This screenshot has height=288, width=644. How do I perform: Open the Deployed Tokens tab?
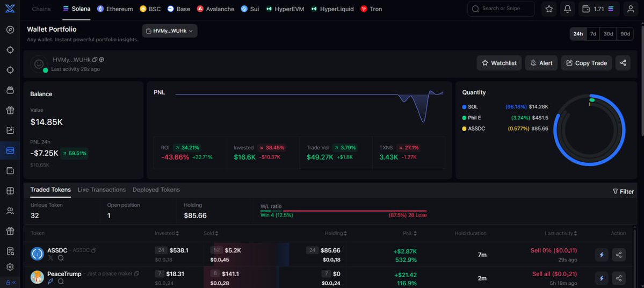[156, 190]
